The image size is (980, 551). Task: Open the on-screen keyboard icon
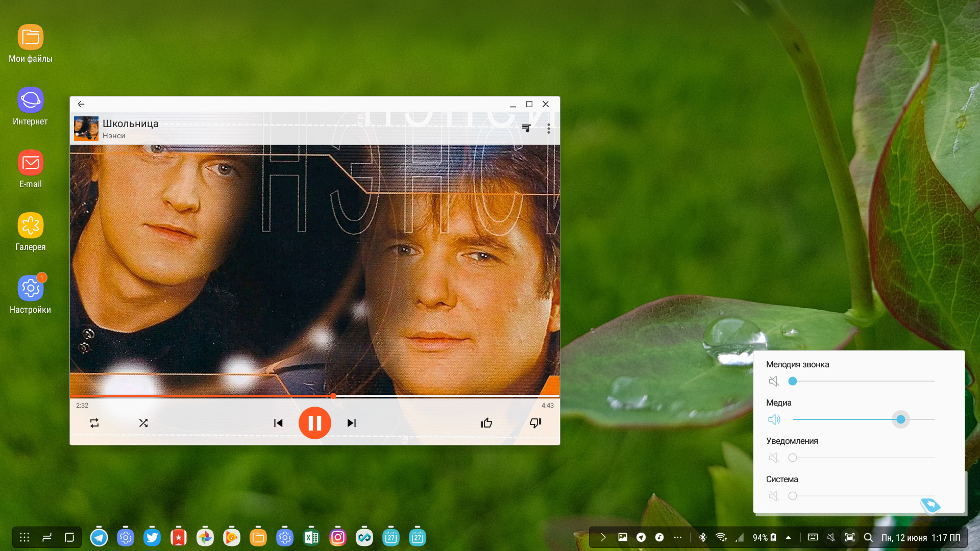813,537
